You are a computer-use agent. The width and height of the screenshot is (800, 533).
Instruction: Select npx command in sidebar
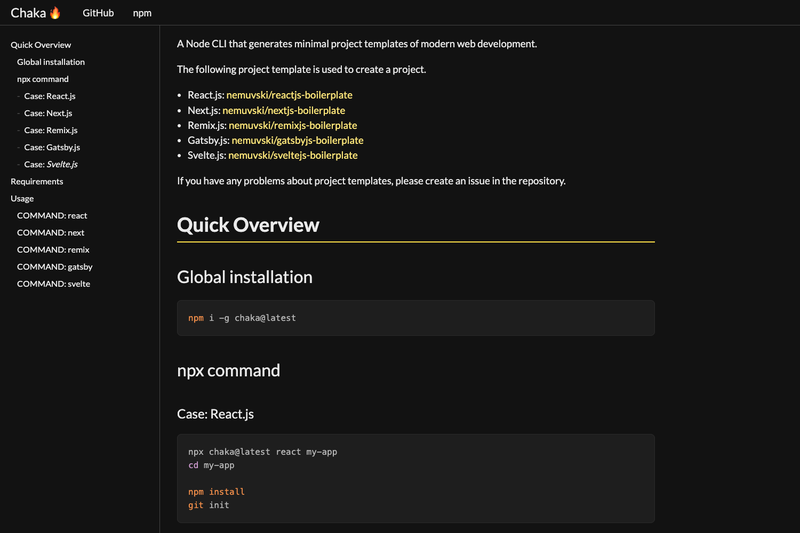(42, 79)
